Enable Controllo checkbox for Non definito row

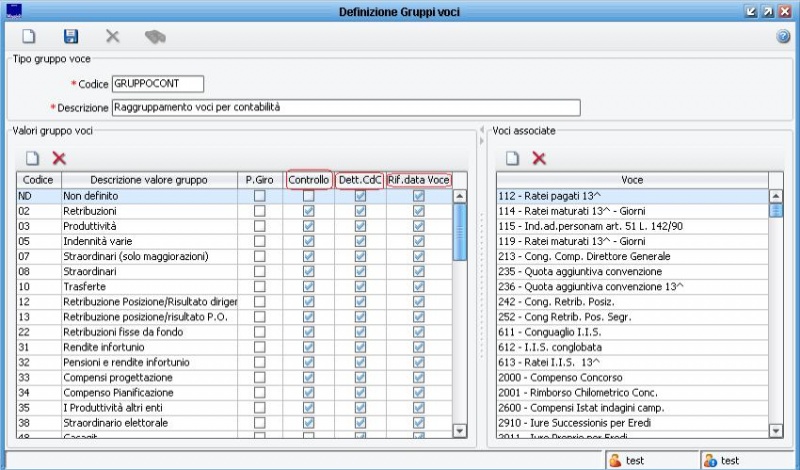[x=309, y=197]
